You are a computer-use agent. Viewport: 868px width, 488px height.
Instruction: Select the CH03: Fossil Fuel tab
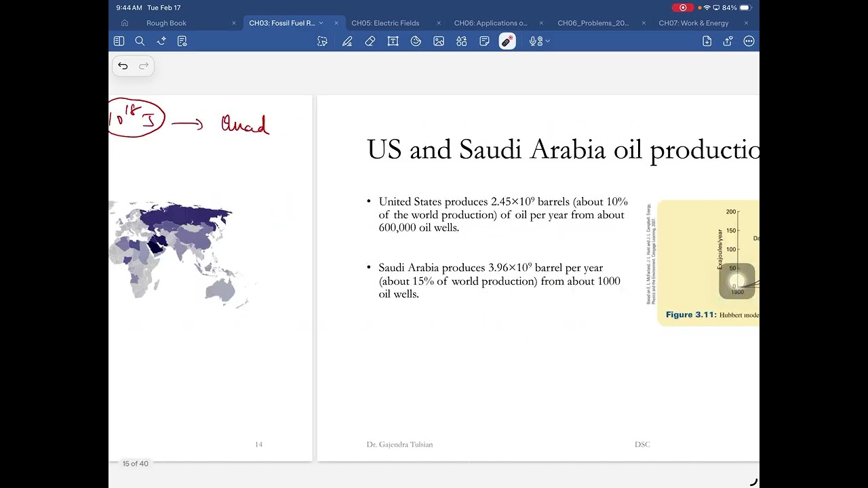282,23
